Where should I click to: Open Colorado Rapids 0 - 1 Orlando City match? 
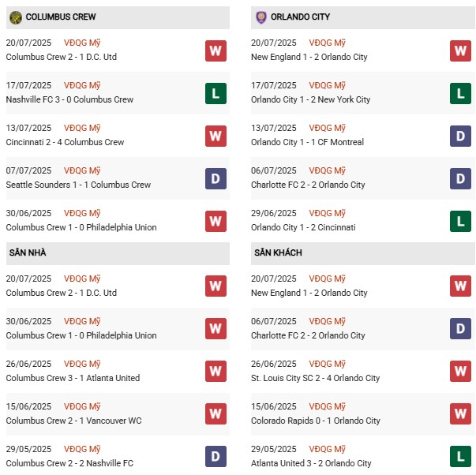pyautogui.click(x=309, y=421)
